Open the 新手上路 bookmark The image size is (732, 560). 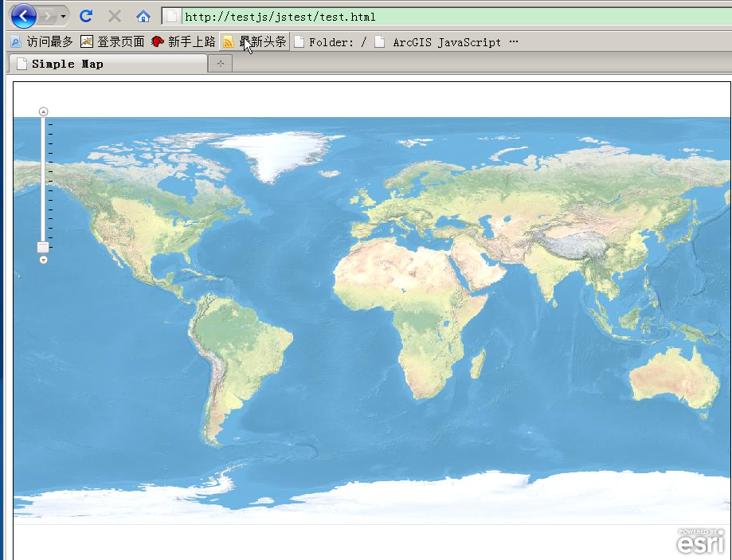pyautogui.click(x=183, y=41)
